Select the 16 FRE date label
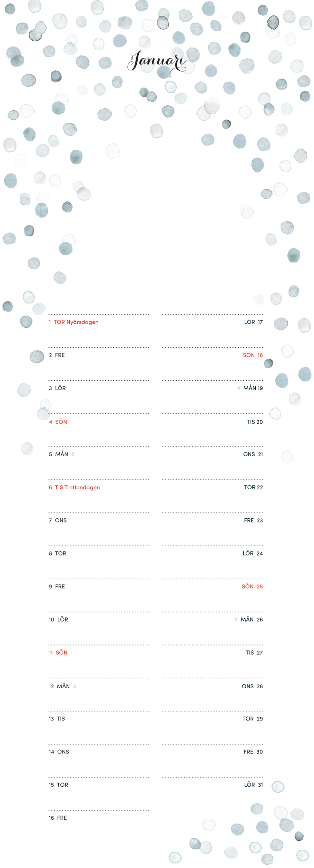 coord(58,818)
